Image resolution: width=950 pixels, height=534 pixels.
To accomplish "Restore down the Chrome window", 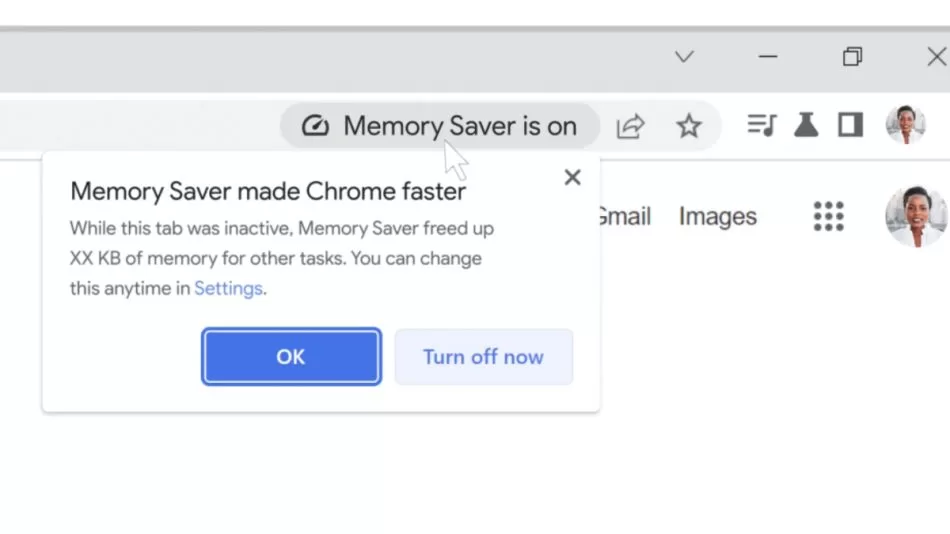I will (x=852, y=57).
